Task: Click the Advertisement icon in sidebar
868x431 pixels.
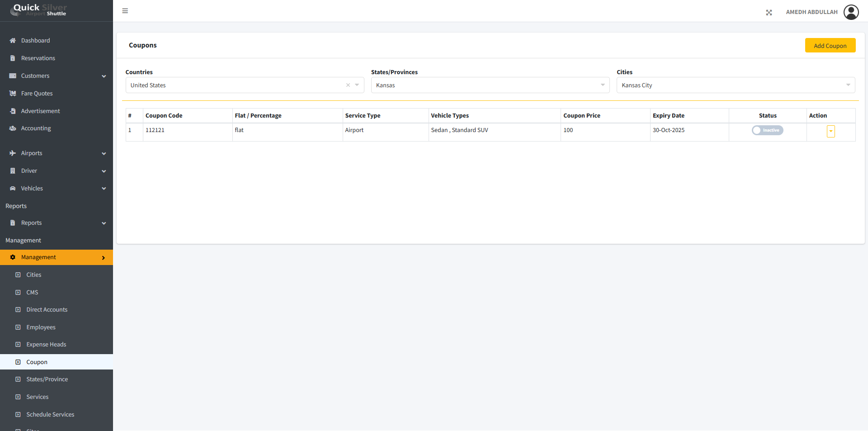Action: pyautogui.click(x=13, y=111)
